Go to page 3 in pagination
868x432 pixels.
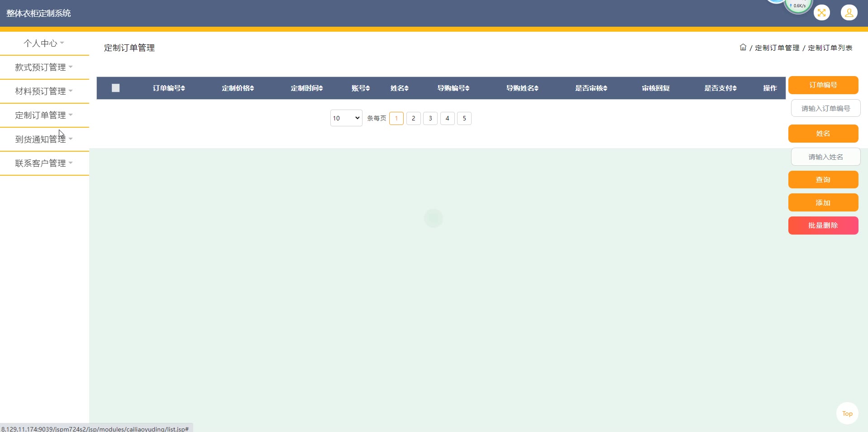[430, 118]
